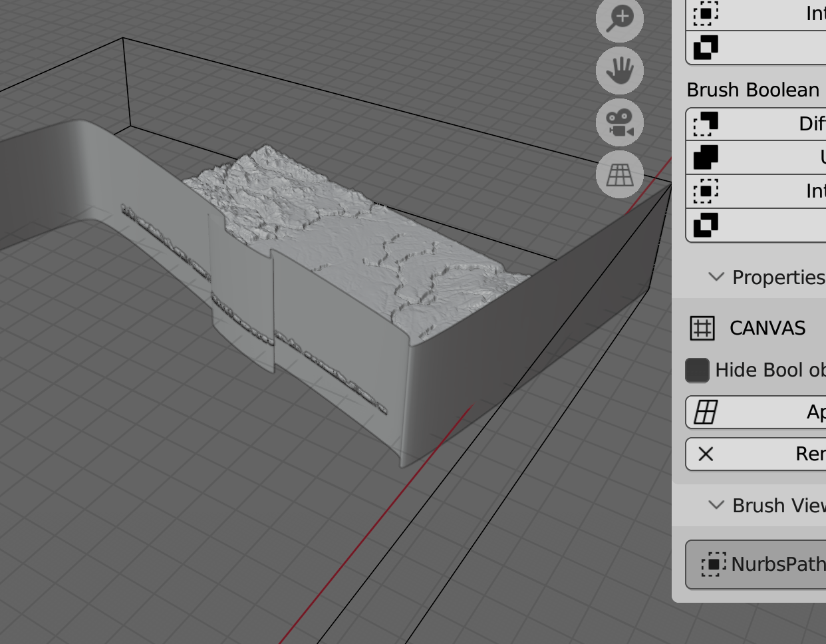The image size is (826, 644).
Task: Collapse the Brush Viewer section
Action: pyautogui.click(x=716, y=506)
